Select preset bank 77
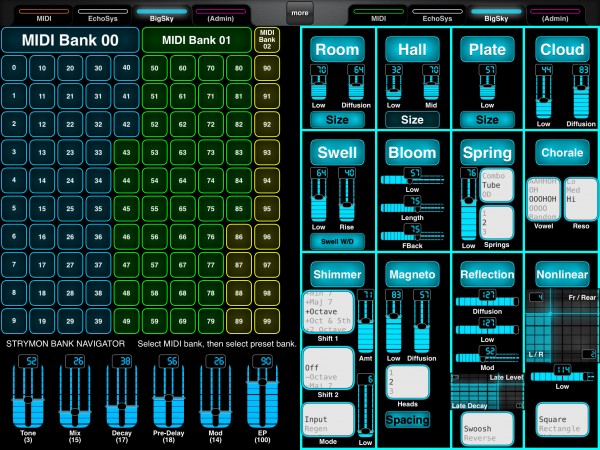This screenshot has height=450, width=600. 211,265
